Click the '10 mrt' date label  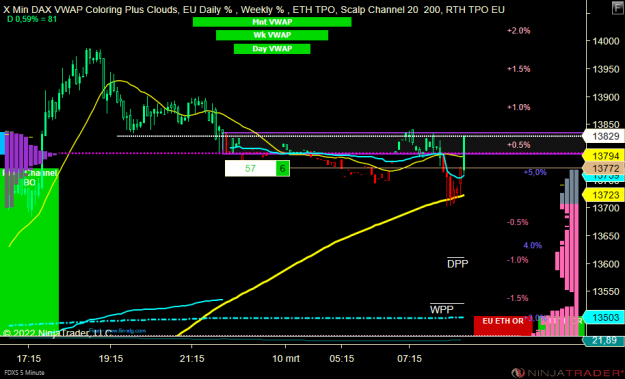click(286, 359)
